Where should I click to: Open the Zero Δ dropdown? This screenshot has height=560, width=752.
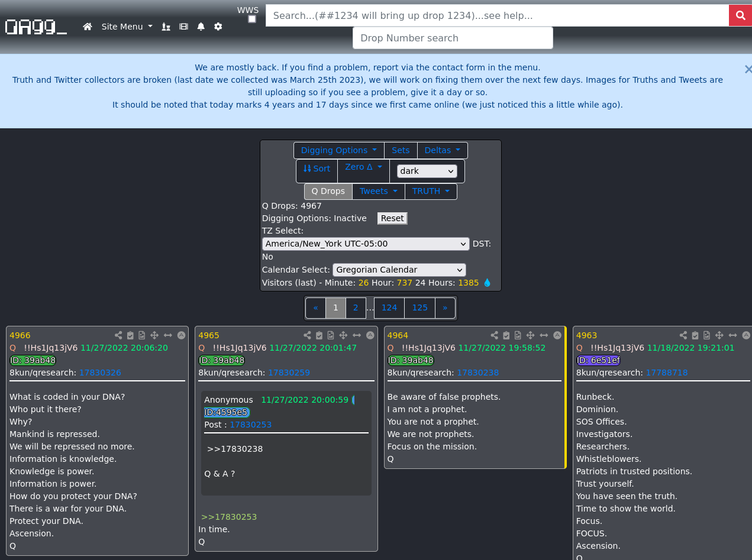[x=363, y=167]
